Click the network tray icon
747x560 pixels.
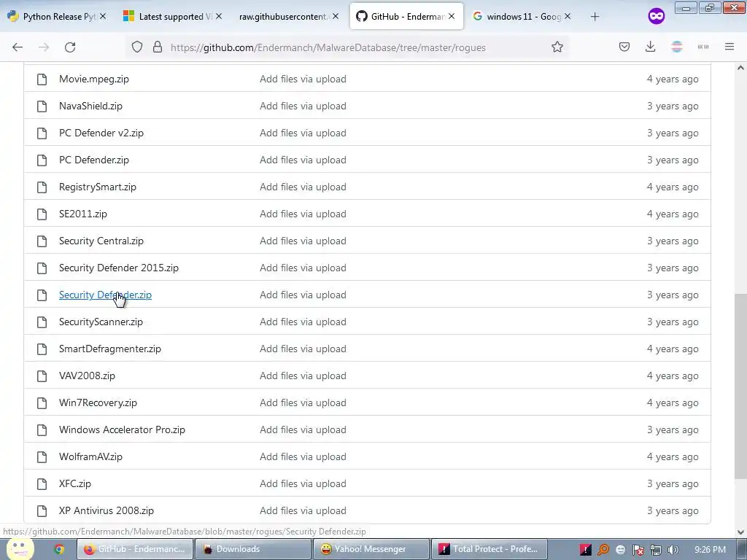[x=656, y=550]
